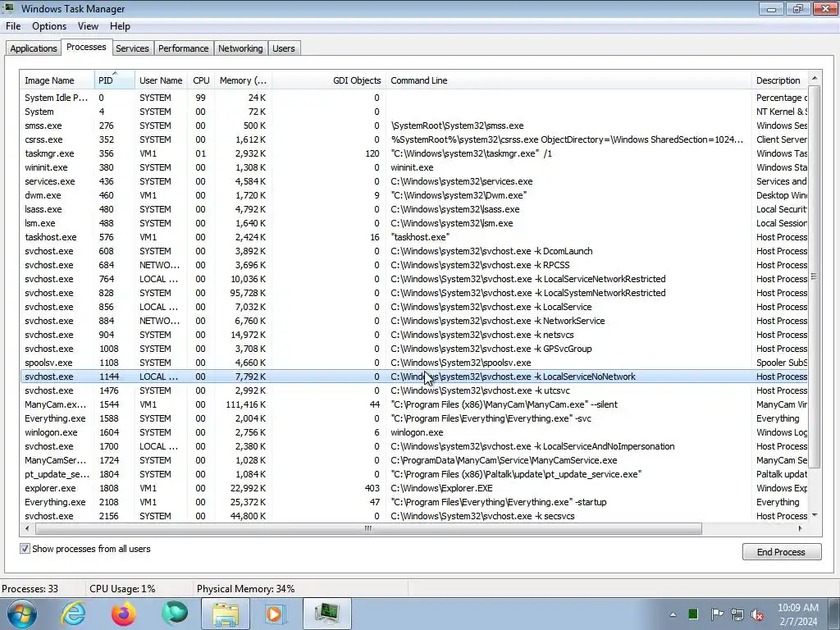Select svchost.exe with PID 2156
This screenshot has width=840, height=630.
(414, 516)
